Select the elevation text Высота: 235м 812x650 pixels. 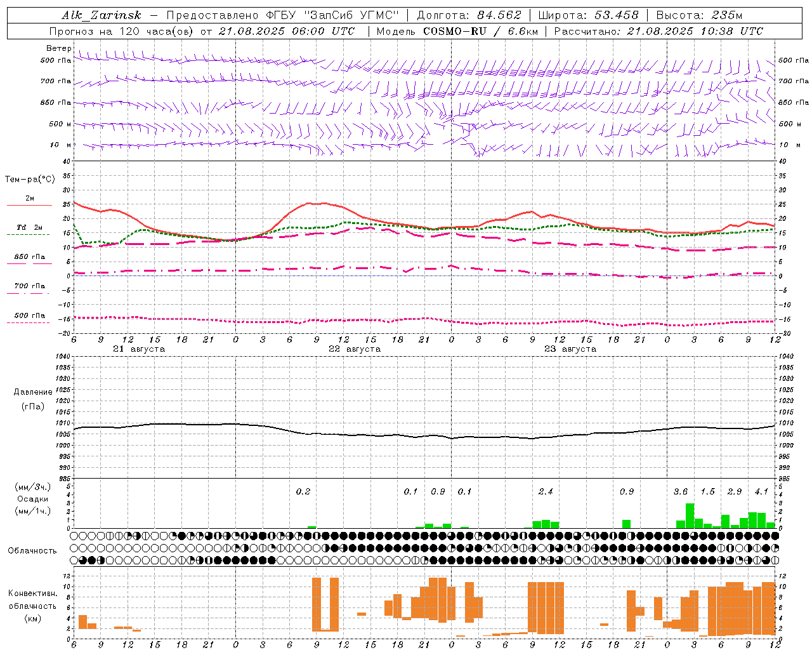click(699, 15)
